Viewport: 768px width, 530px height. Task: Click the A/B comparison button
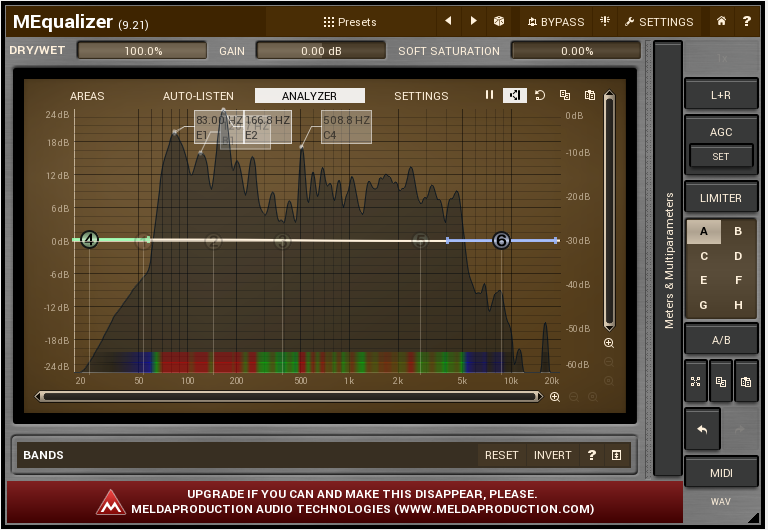coord(720,339)
